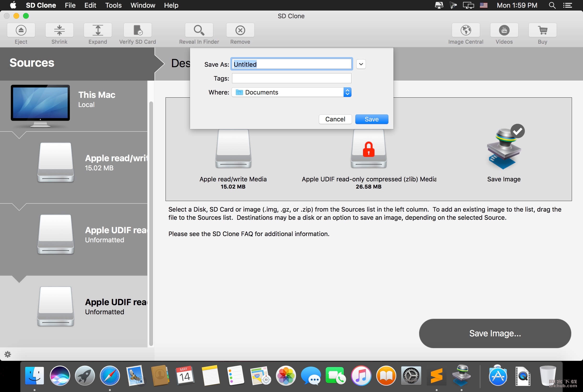This screenshot has height=392, width=583.
Task: Open Calendar in the Dock
Action: point(185,375)
